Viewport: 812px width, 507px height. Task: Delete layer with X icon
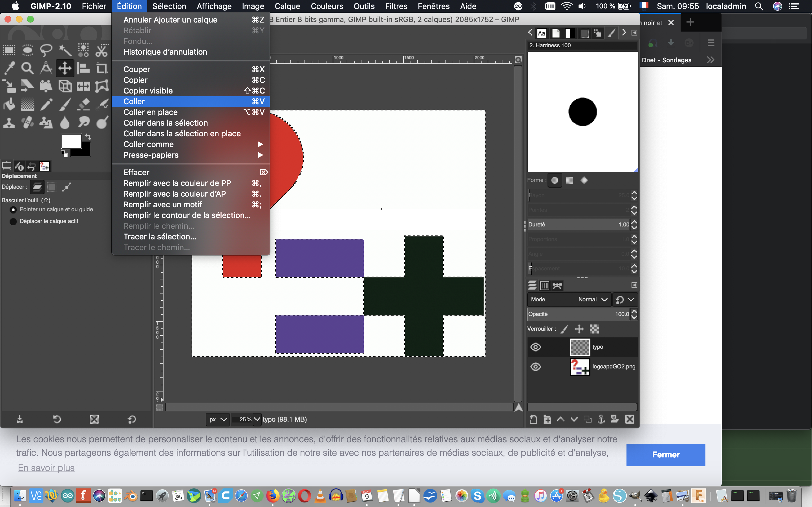[630, 419]
